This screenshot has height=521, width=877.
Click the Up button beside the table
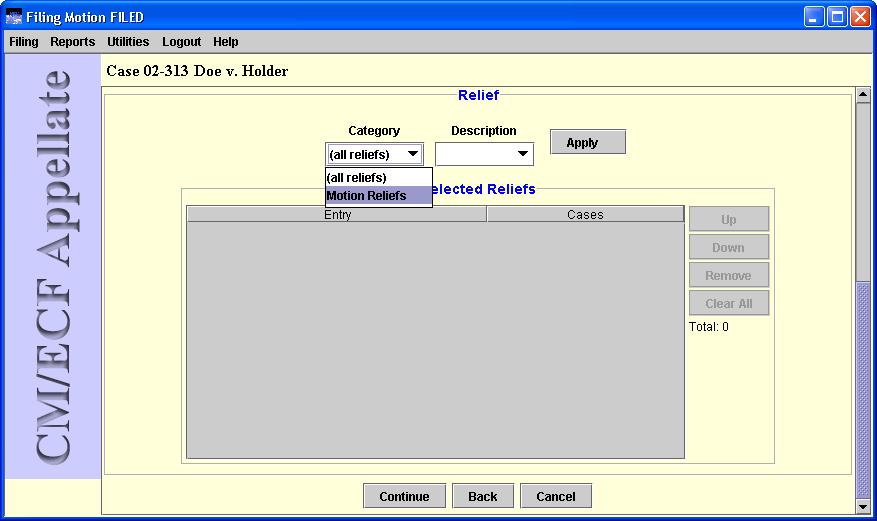[x=729, y=219]
